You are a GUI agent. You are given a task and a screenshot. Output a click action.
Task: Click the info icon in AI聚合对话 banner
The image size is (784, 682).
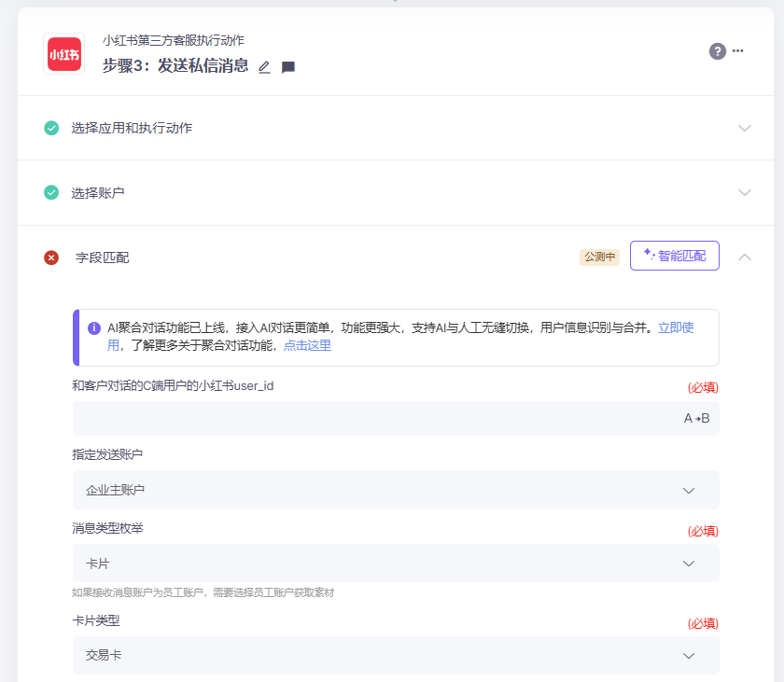point(94,328)
